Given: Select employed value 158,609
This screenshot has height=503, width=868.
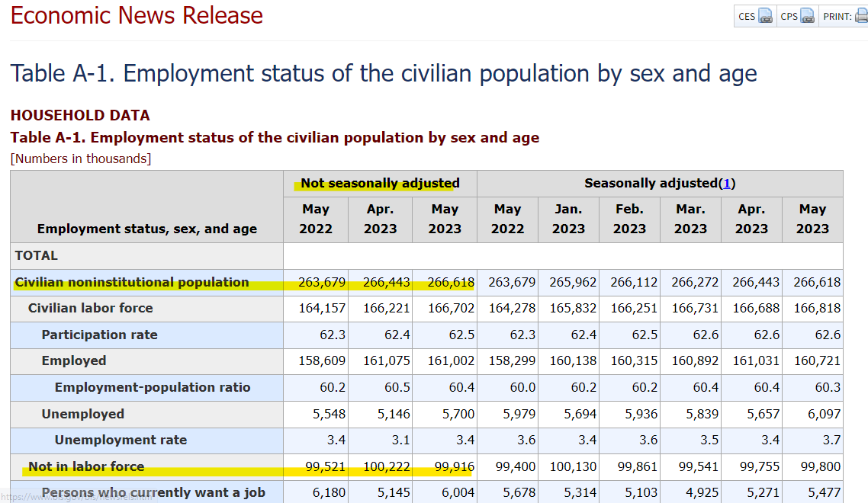Looking at the screenshot, I should 322,360.
